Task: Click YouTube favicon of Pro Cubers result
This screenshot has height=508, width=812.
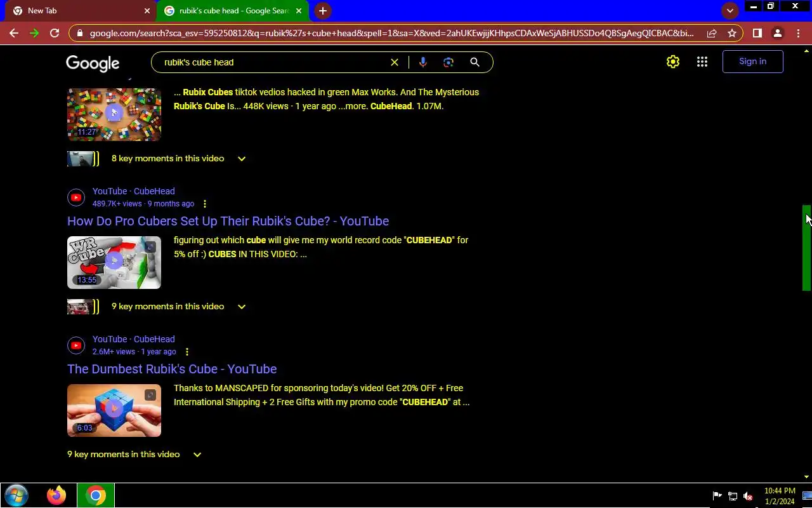Action: tap(76, 197)
